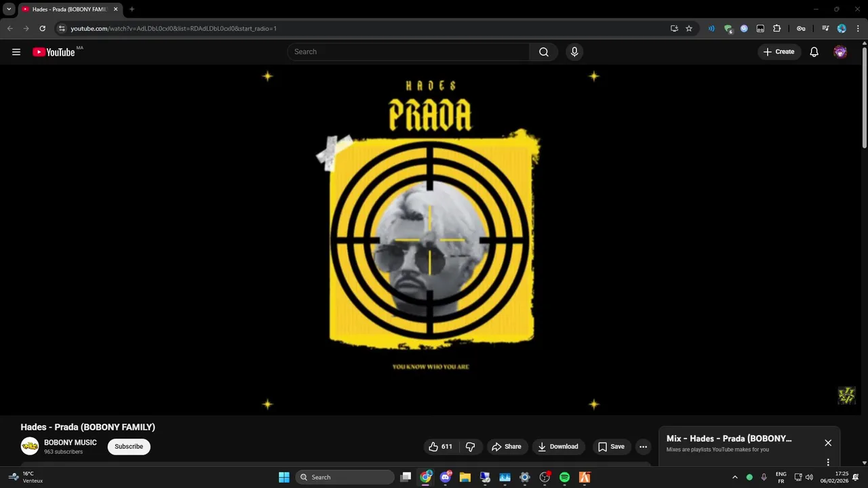Start voice search with microphone icon
Image resolution: width=868 pixels, height=488 pixels.
574,52
